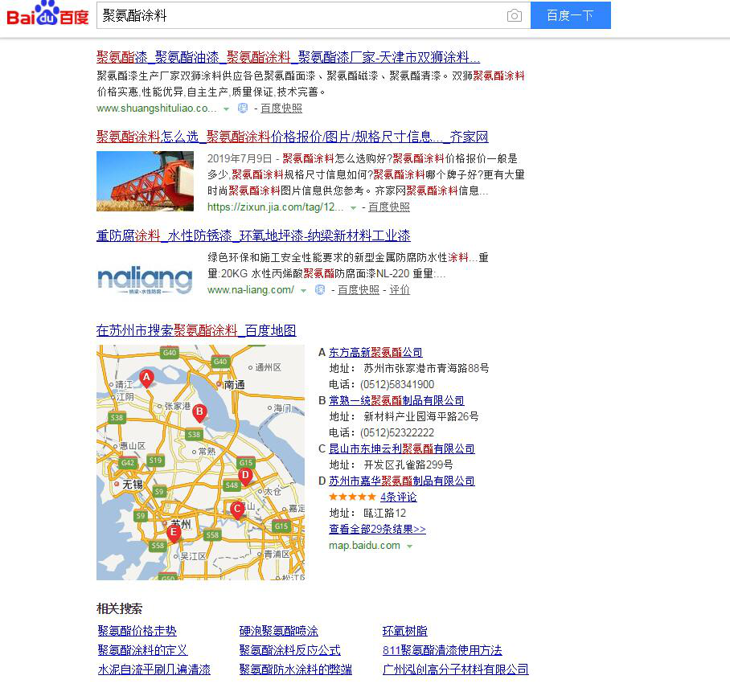Screen dimensions: 730x700
Task: Select map marker E near 苏州
Action: [173, 532]
